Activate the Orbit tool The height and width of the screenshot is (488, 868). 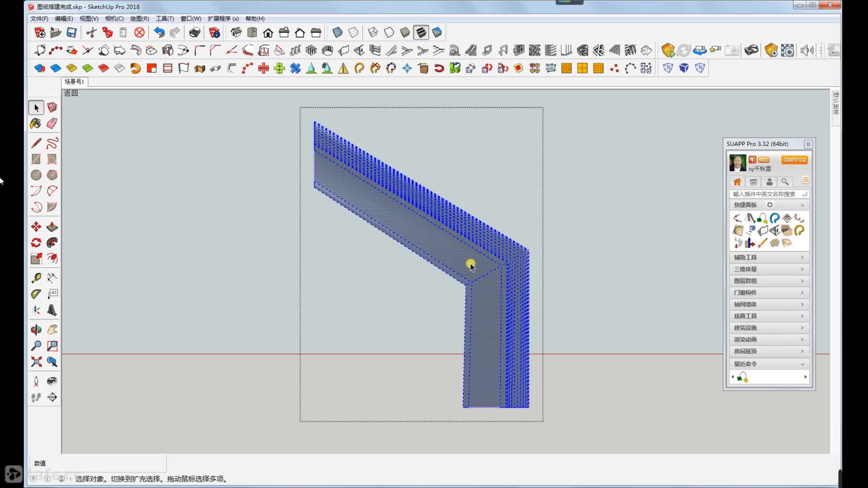(36, 330)
